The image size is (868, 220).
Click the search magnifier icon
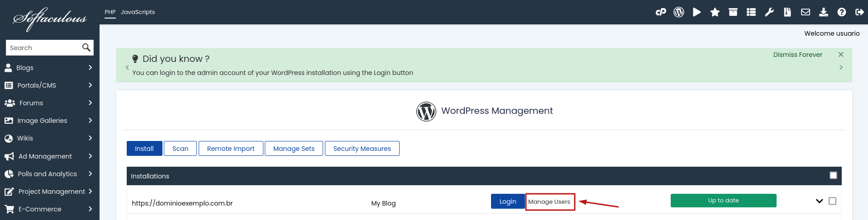[86, 47]
